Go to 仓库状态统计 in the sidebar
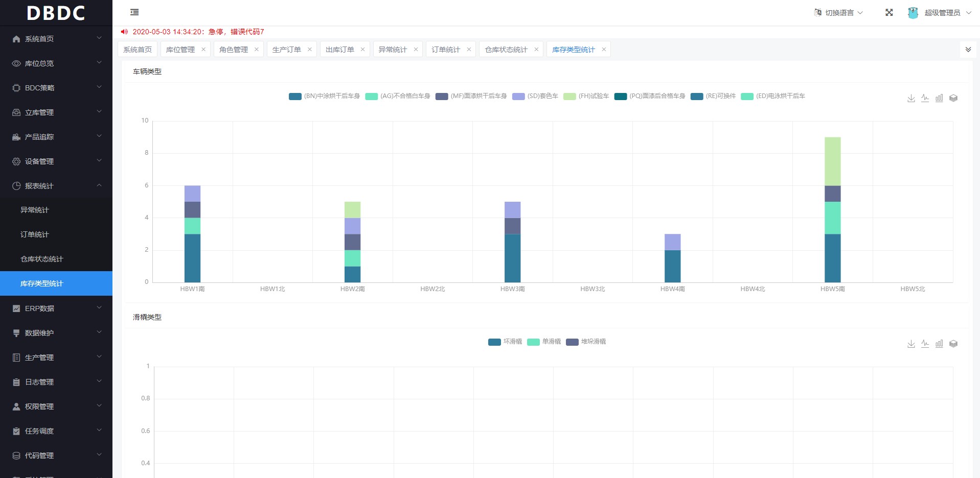This screenshot has width=980, height=478. [x=41, y=259]
